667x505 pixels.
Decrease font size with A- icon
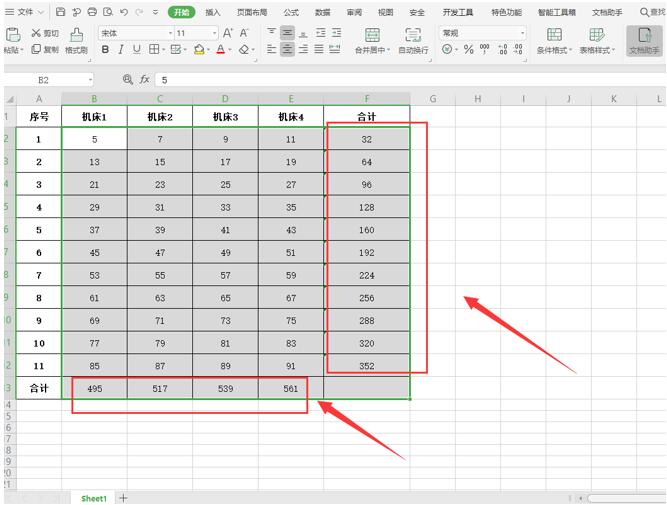tap(244, 33)
